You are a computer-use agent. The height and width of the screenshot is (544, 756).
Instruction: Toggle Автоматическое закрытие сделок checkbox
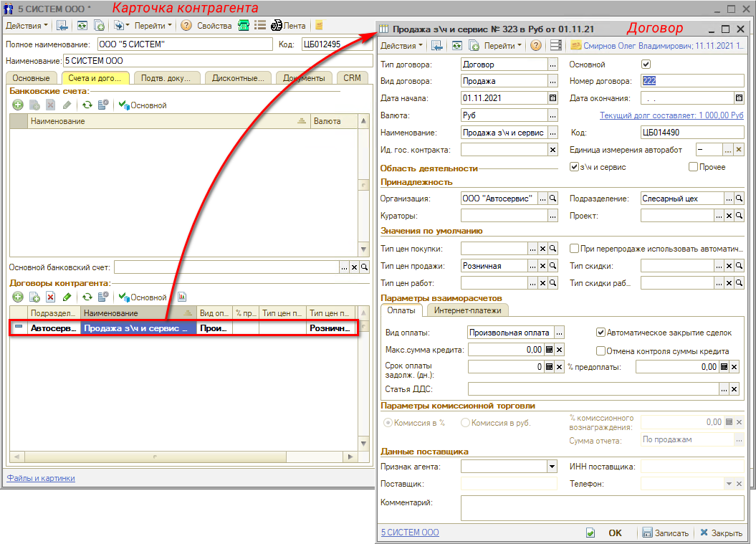click(601, 333)
